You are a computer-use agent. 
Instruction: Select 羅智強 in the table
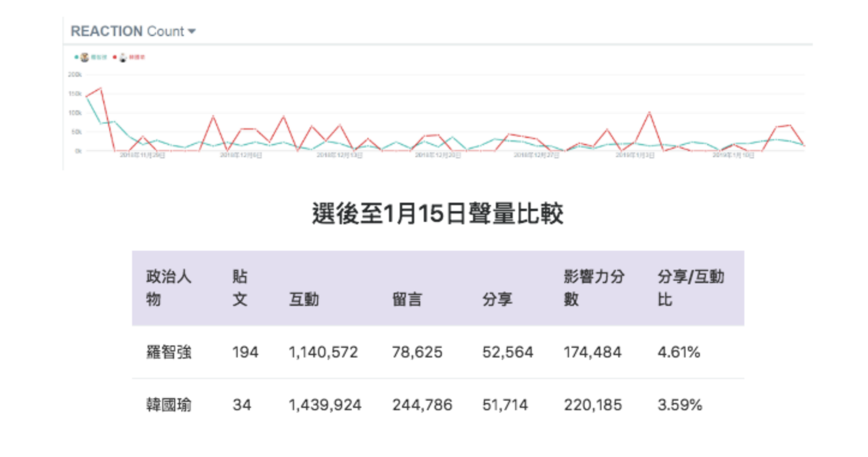click(169, 353)
